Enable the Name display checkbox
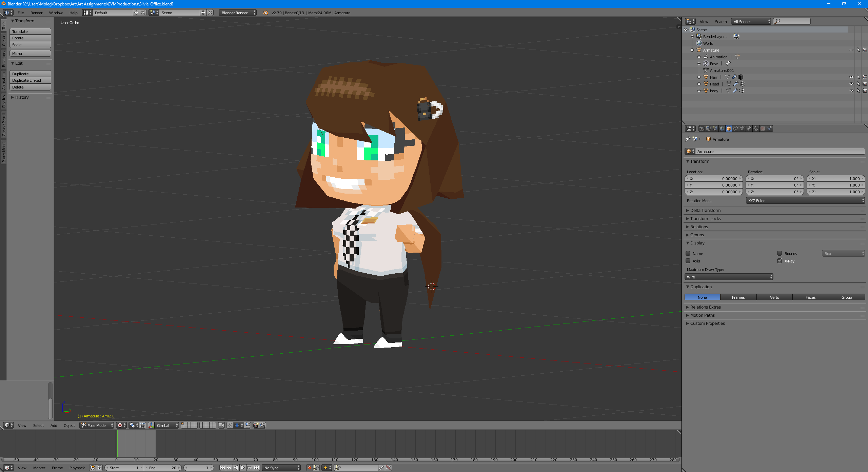The height and width of the screenshot is (472, 868). click(x=688, y=253)
